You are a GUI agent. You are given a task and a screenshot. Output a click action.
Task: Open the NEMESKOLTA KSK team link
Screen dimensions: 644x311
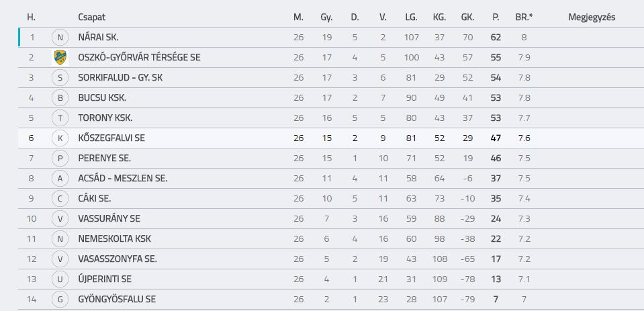click(x=115, y=238)
